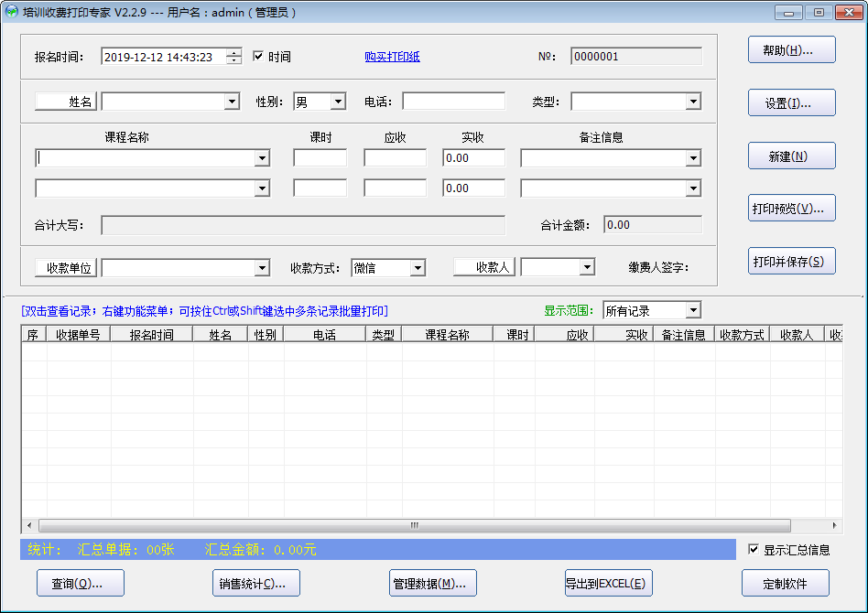Click the 查询(Q) button
Image resolution: width=868 pixels, height=613 pixels.
pos(81,583)
